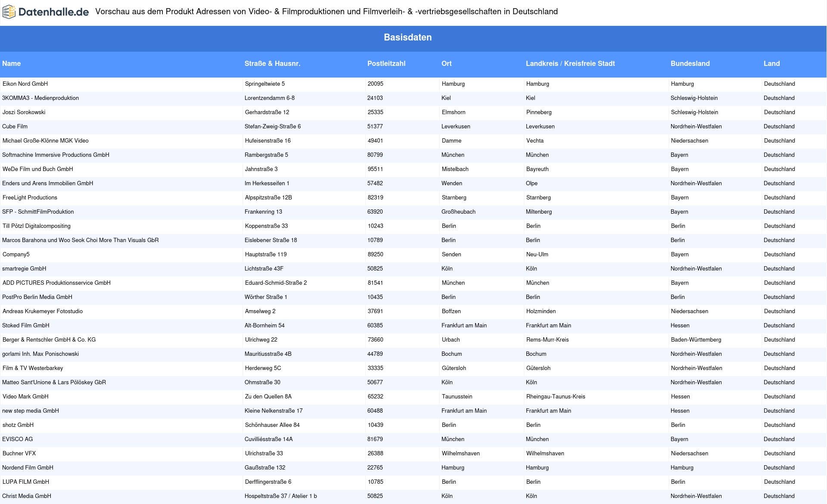Click SFP - SchmittFilmProduktion name

38,212
